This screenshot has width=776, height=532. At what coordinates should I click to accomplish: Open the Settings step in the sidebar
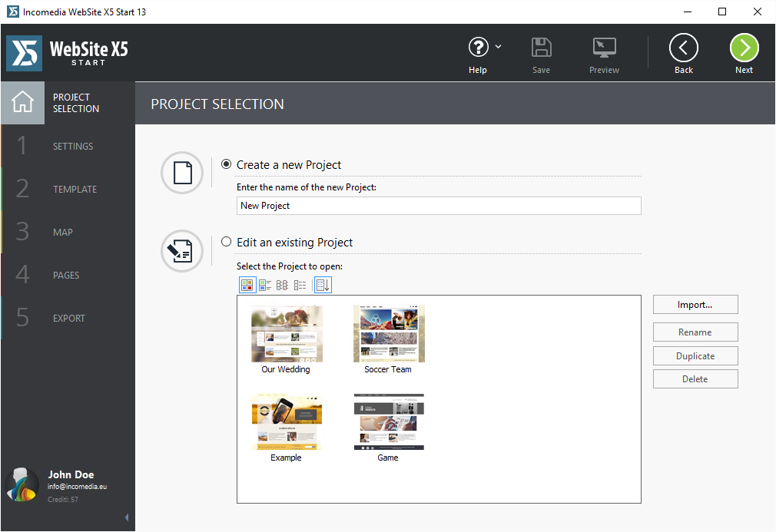pyautogui.click(x=72, y=146)
